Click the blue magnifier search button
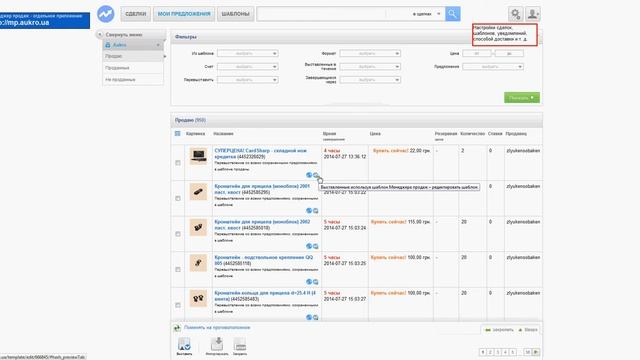This screenshot has height=360, width=640. pos(453,14)
